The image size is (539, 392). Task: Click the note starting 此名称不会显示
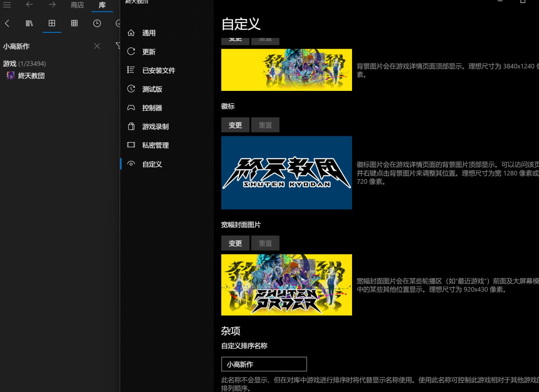(x=380, y=384)
